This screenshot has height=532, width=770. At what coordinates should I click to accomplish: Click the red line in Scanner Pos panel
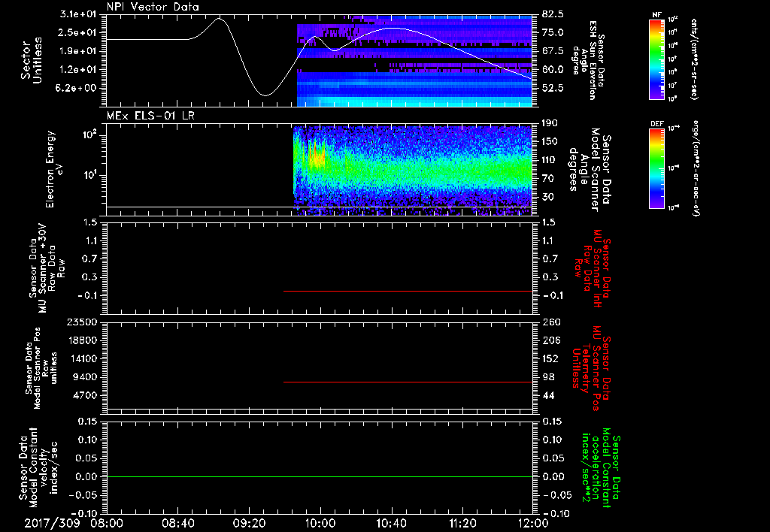[408, 382]
